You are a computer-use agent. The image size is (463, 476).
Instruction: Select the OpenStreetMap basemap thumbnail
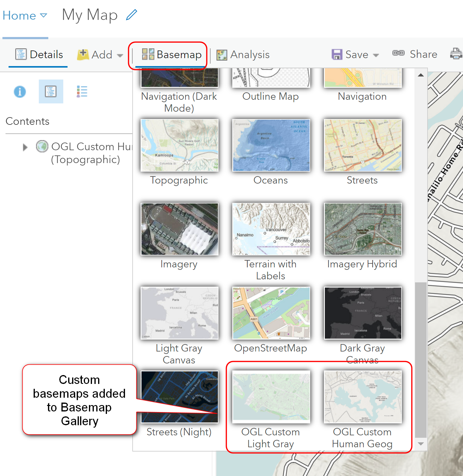pos(271,313)
